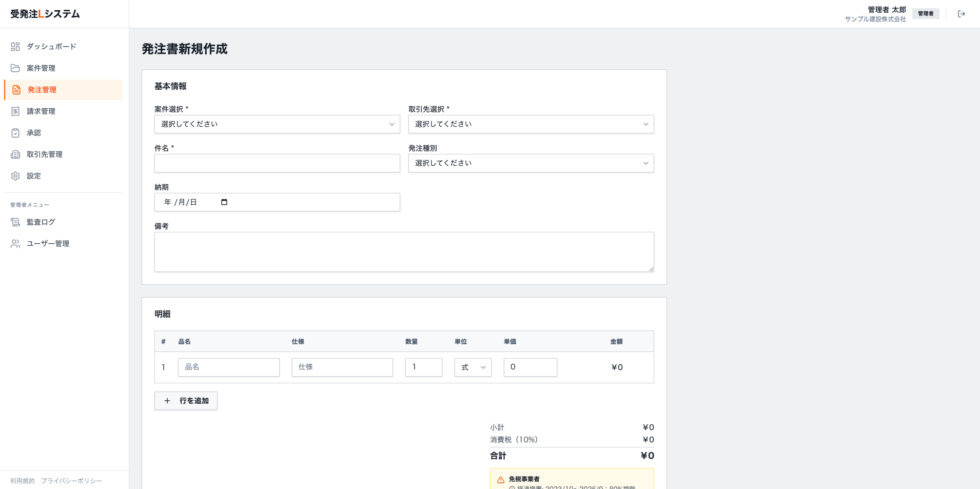Click the 案件管理 folder icon
This screenshot has height=489, width=980.
pyautogui.click(x=15, y=68)
